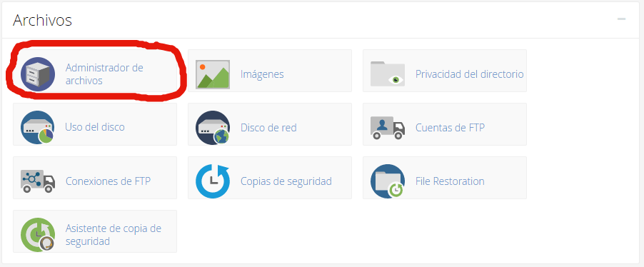Click the Cuentas de FTP truck icon
Viewport: 644px width, 267px height.
(387, 128)
